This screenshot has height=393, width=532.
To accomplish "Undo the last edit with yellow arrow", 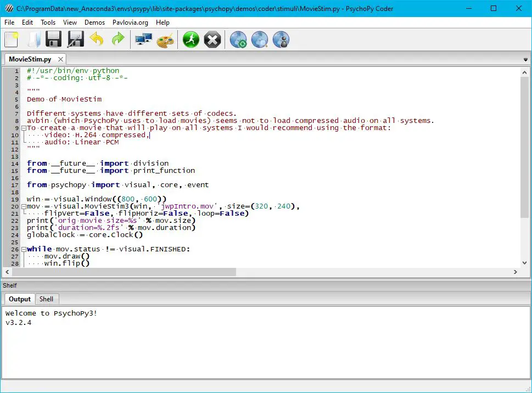I will (97, 40).
